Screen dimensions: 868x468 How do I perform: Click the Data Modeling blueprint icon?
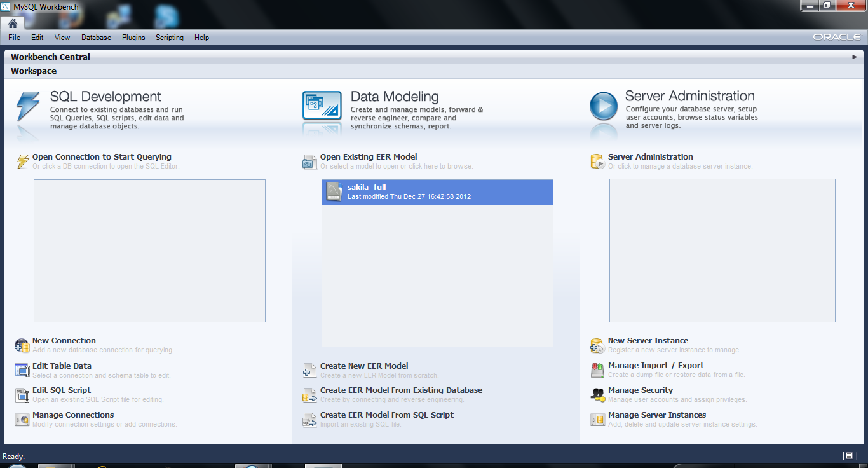[322, 106]
